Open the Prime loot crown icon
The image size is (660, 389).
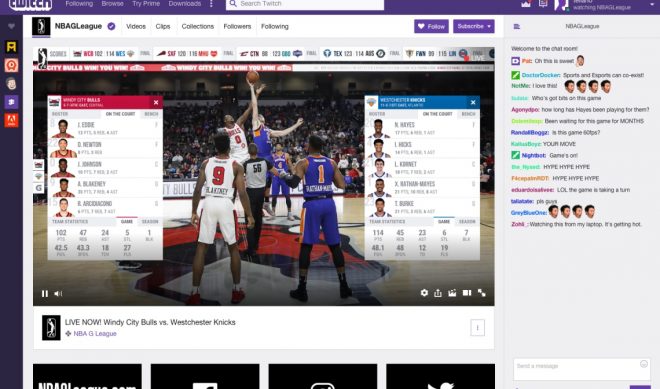526,4
